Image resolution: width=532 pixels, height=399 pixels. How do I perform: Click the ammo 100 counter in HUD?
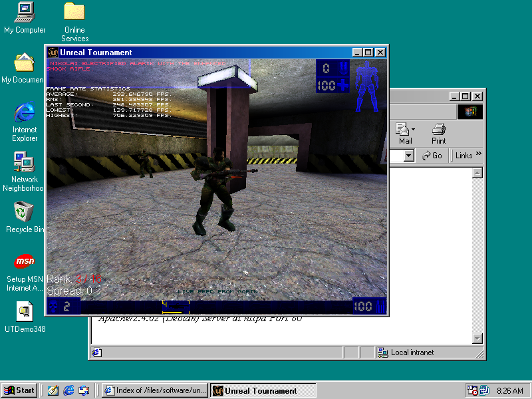(x=369, y=307)
